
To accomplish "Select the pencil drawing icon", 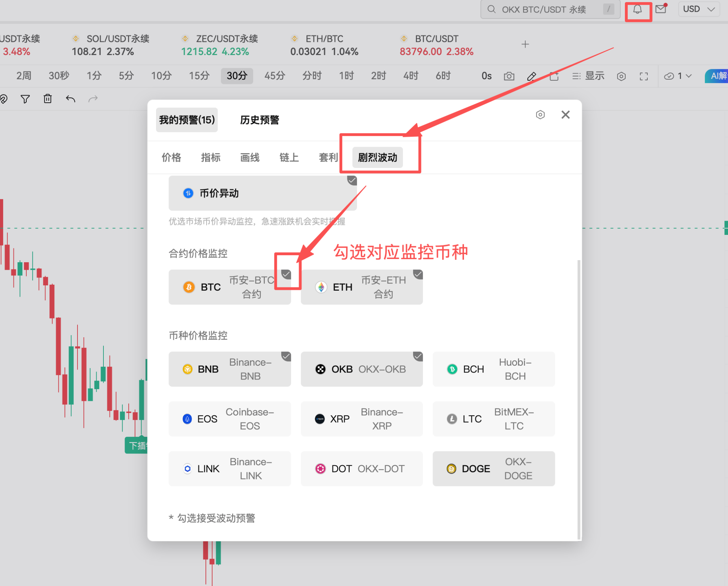I will [531, 76].
